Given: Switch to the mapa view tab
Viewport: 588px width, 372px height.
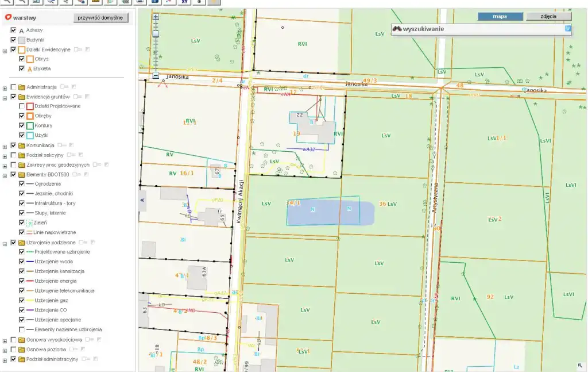Looking at the screenshot, I should click(x=500, y=16).
